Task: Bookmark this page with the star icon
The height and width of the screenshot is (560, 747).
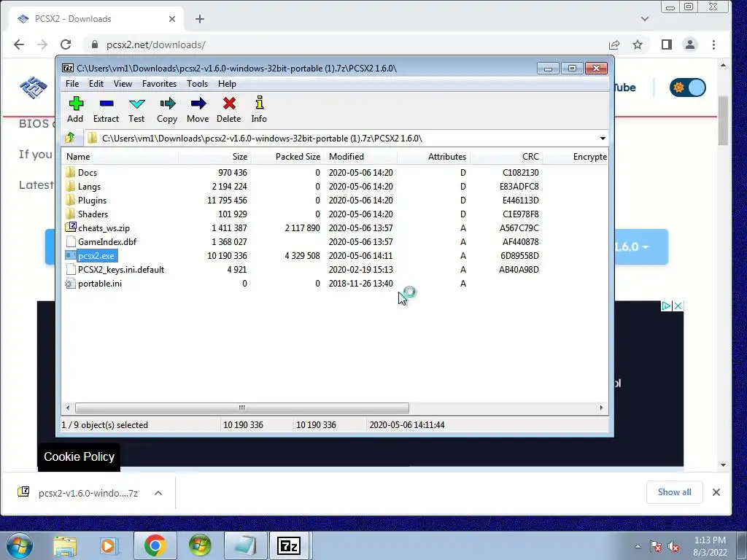Action: pyautogui.click(x=638, y=44)
